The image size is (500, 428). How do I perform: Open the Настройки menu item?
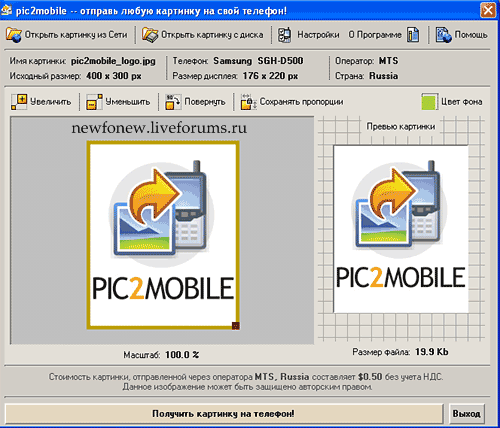[318, 35]
